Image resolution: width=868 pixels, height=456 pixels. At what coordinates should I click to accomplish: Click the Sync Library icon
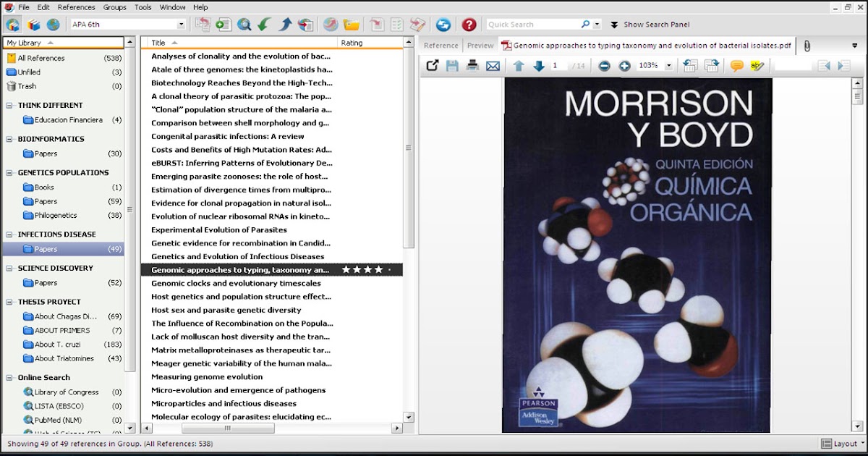443,25
